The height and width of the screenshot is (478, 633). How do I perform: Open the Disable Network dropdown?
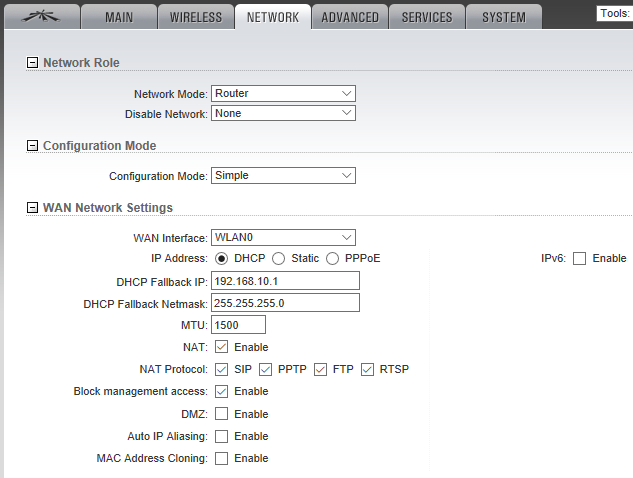point(283,113)
